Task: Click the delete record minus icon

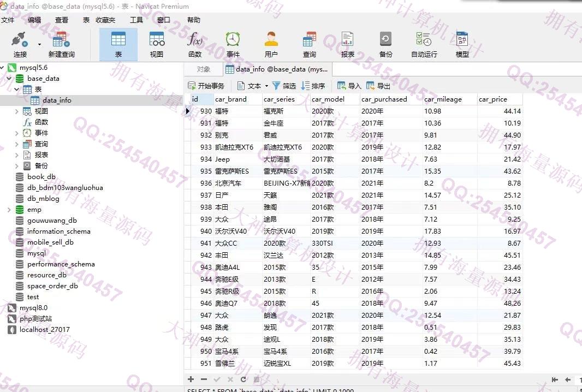Action: [x=204, y=379]
